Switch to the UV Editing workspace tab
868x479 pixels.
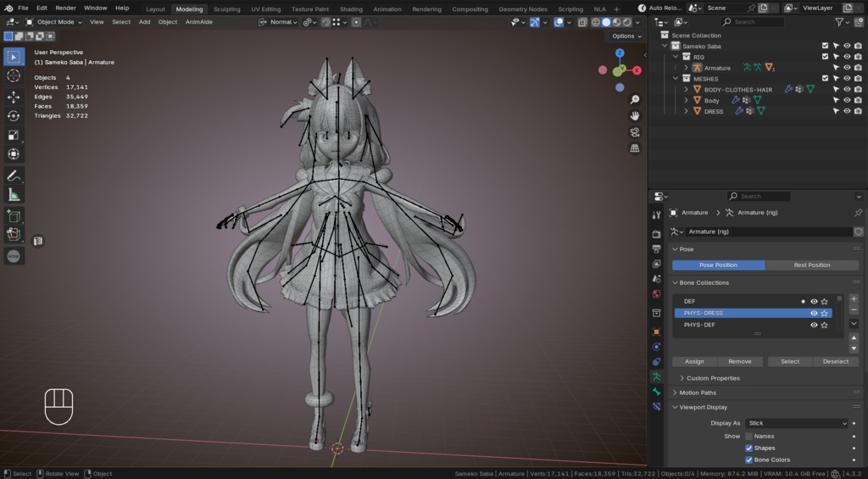pos(265,8)
